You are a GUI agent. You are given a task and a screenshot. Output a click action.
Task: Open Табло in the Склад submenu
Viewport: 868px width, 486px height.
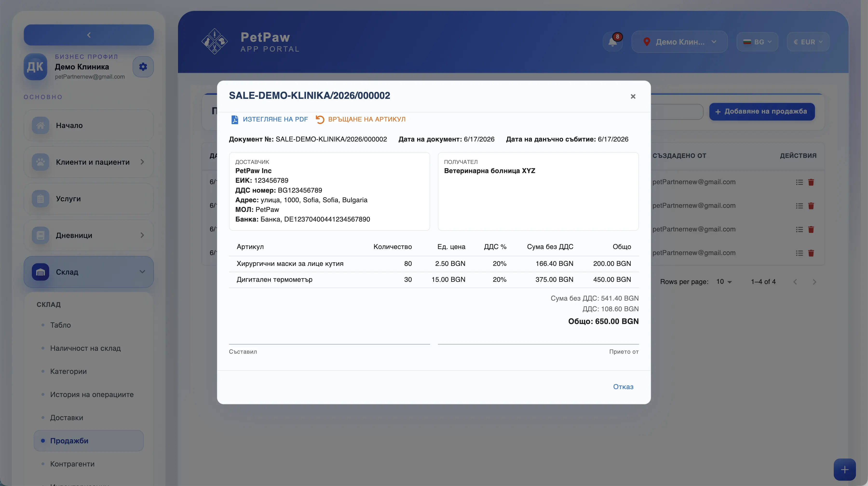[x=60, y=325]
